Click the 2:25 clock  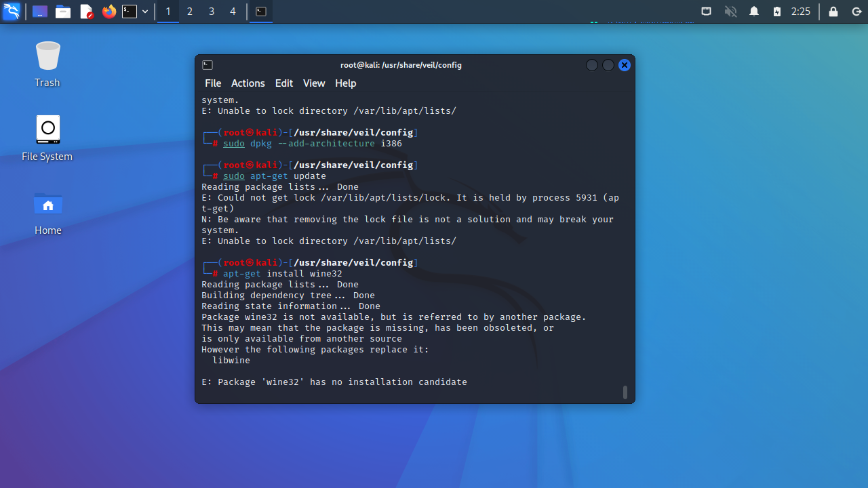pyautogui.click(x=801, y=12)
